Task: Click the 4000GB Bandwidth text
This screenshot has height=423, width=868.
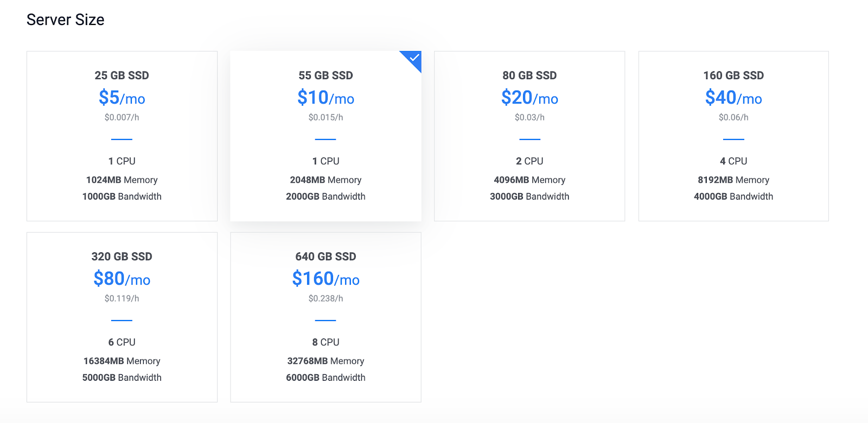Action: coord(733,196)
